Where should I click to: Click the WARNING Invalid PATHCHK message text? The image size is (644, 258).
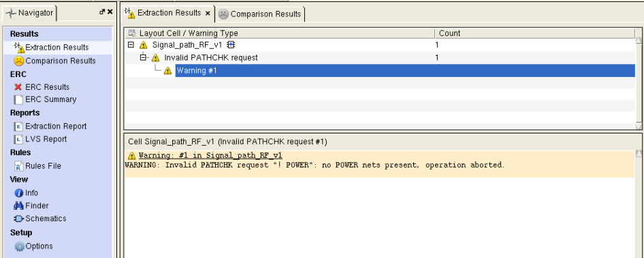point(315,165)
